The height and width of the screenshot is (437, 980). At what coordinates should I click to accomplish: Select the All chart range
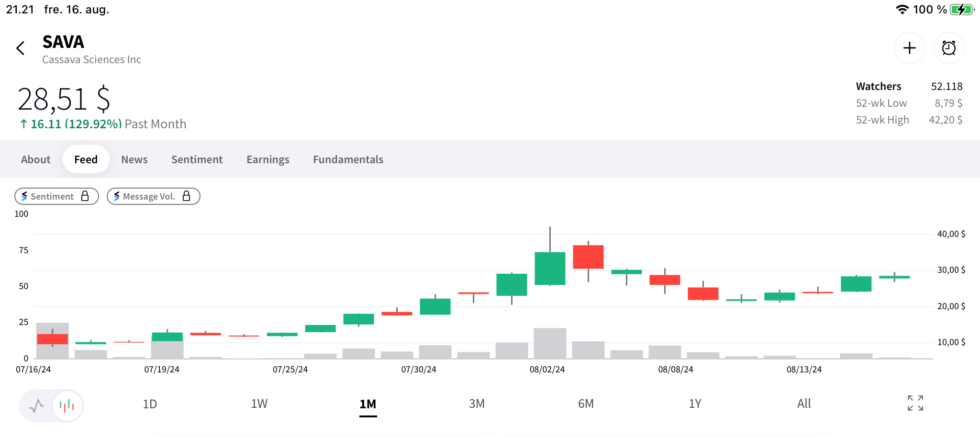tap(804, 404)
